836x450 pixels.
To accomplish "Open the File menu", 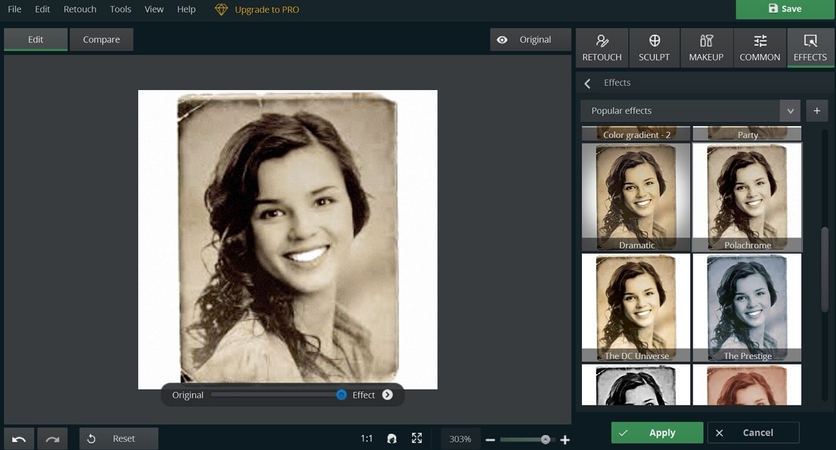I will point(14,9).
